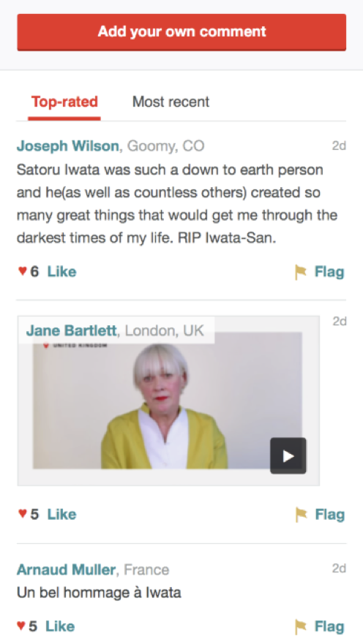Screen dimensions: 363x644
Task: Like Arnaud Muller's comment
Action: coord(60,626)
